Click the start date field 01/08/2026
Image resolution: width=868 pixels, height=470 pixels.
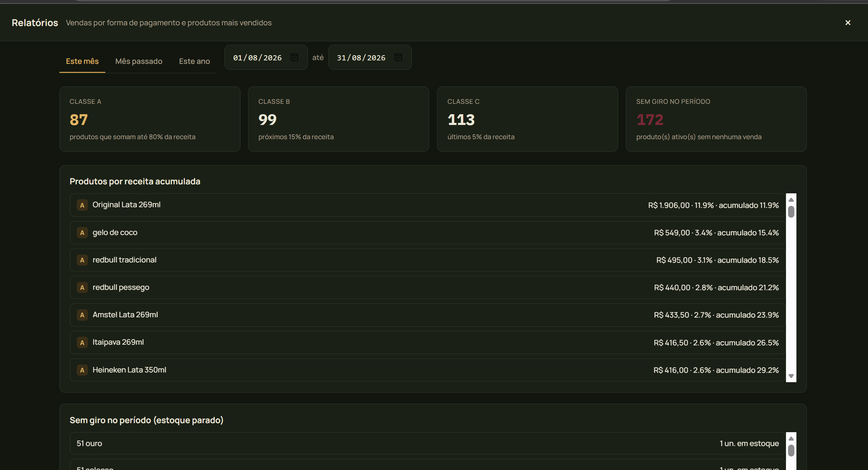266,57
